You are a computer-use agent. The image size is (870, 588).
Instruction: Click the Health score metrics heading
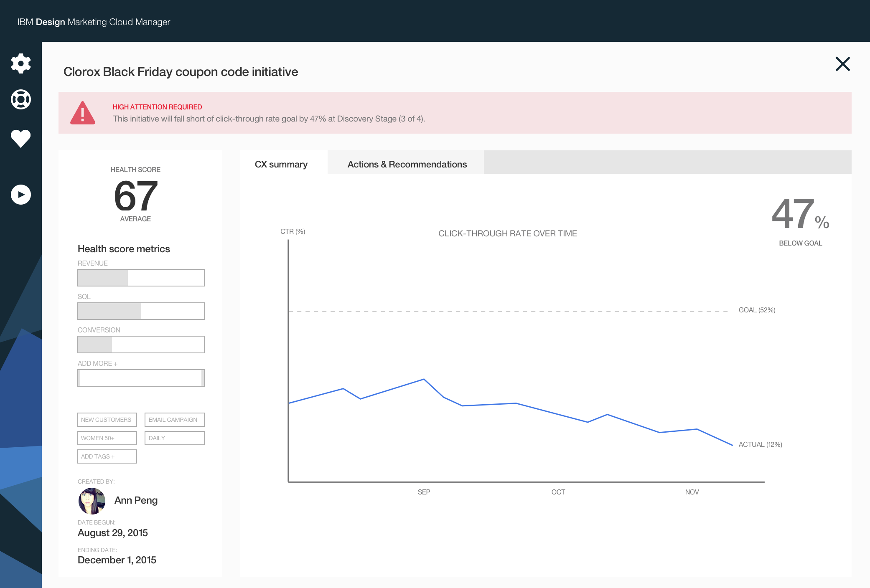coord(124,249)
